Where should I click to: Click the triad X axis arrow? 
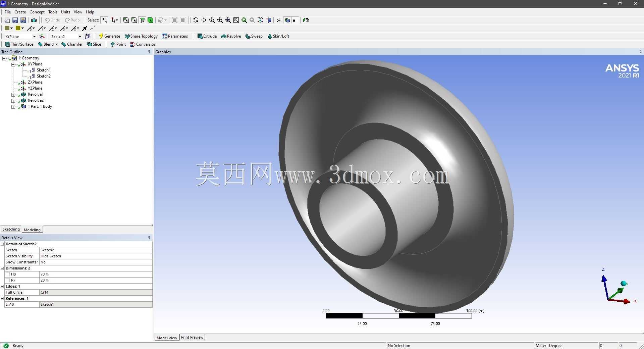point(627,301)
